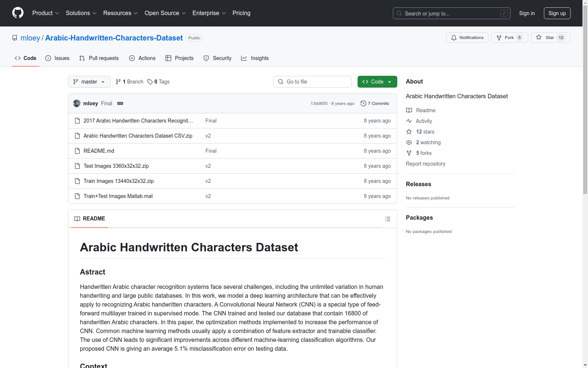
Task: Click the GitHub logo icon
Action: [x=18, y=13]
